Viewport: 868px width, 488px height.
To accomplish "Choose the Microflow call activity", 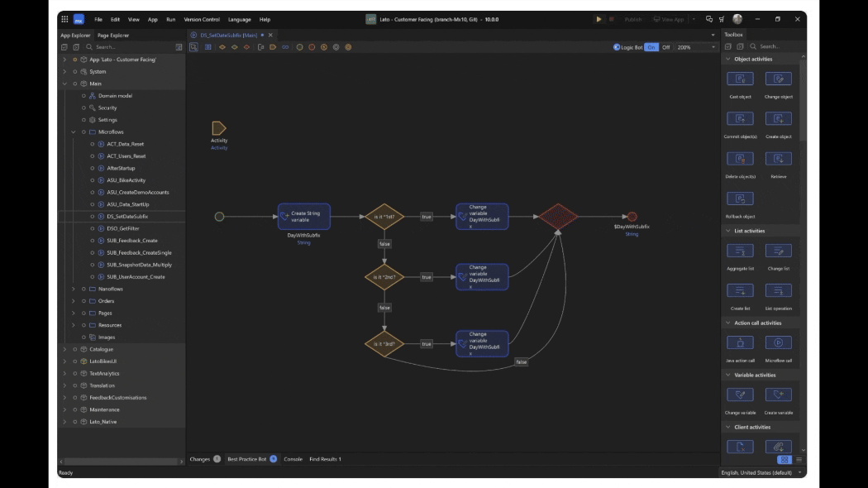I will [x=779, y=341].
